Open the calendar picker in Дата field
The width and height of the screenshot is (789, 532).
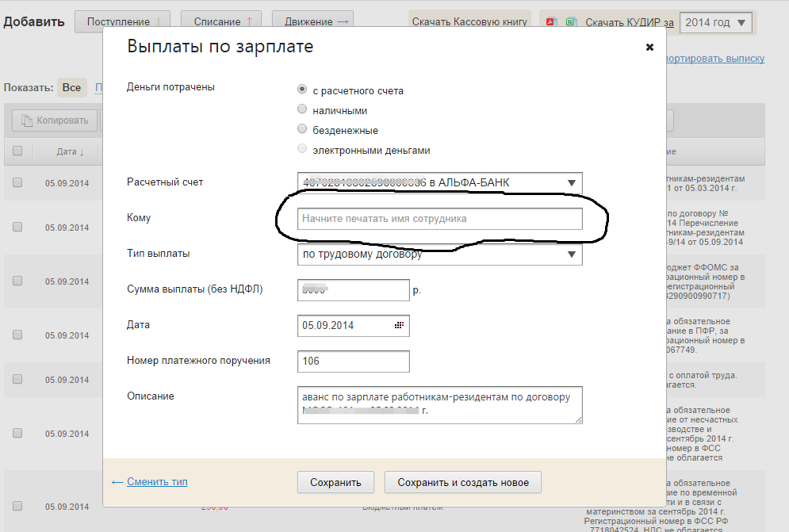[399, 325]
